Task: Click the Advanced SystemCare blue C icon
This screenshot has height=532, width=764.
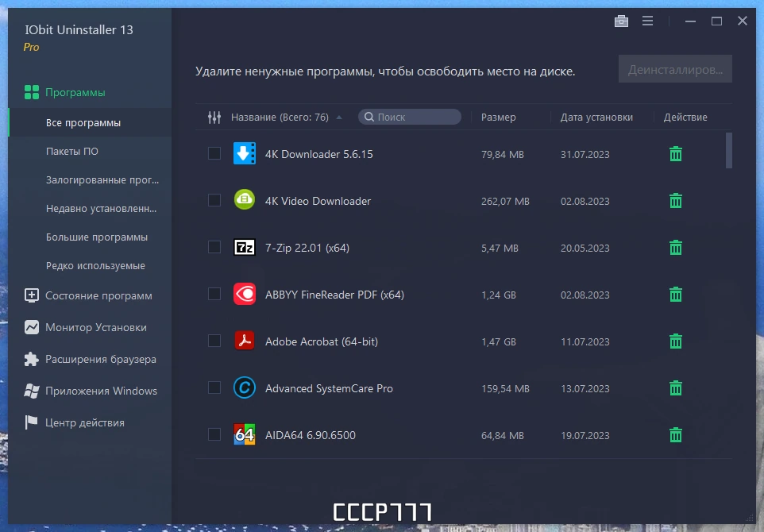Action: click(245, 387)
